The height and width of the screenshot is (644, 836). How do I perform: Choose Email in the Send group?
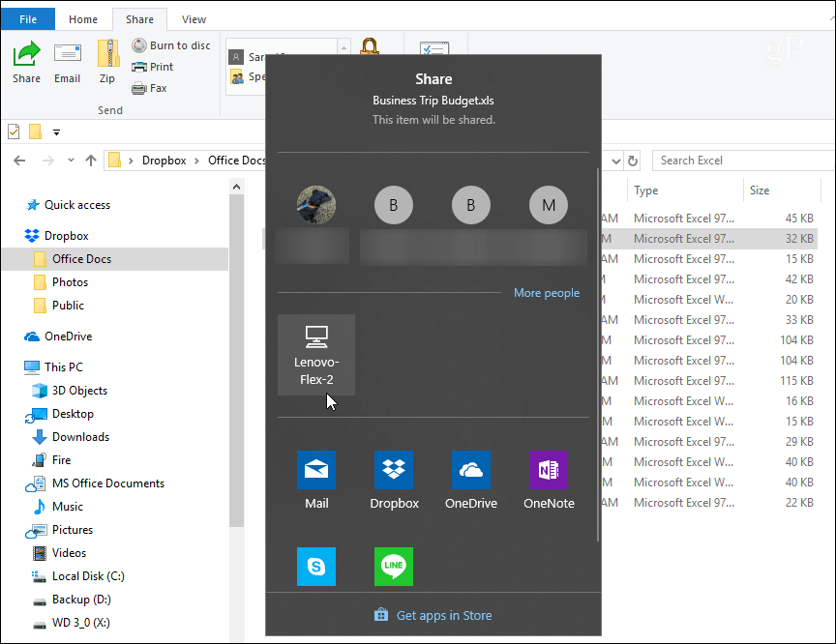pos(67,62)
